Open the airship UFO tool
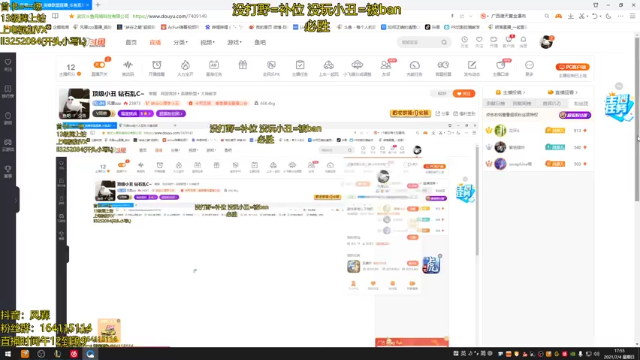Viewport: 640px width, 360px height. click(357, 67)
